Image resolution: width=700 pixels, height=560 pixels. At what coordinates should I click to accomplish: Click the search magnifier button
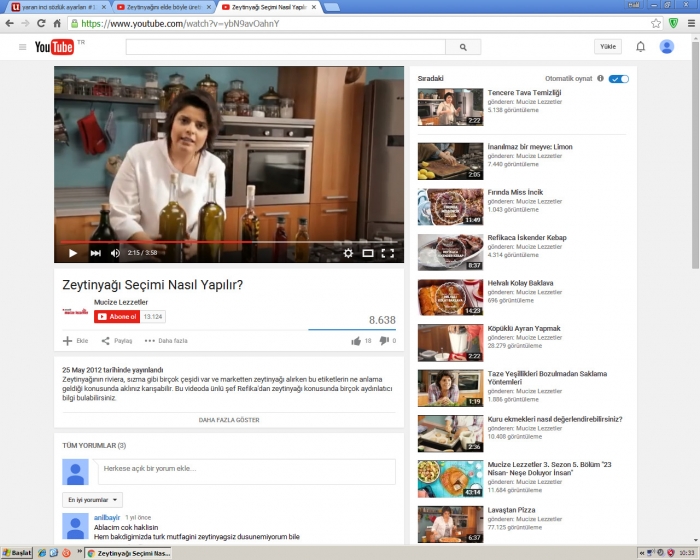(463, 47)
